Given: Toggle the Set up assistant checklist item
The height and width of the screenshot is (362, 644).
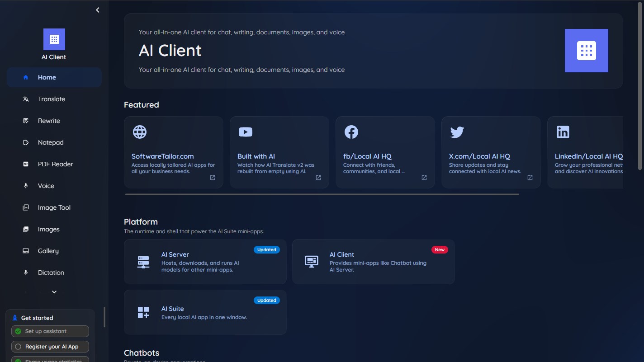Looking at the screenshot, I should pyautogui.click(x=50, y=331).
